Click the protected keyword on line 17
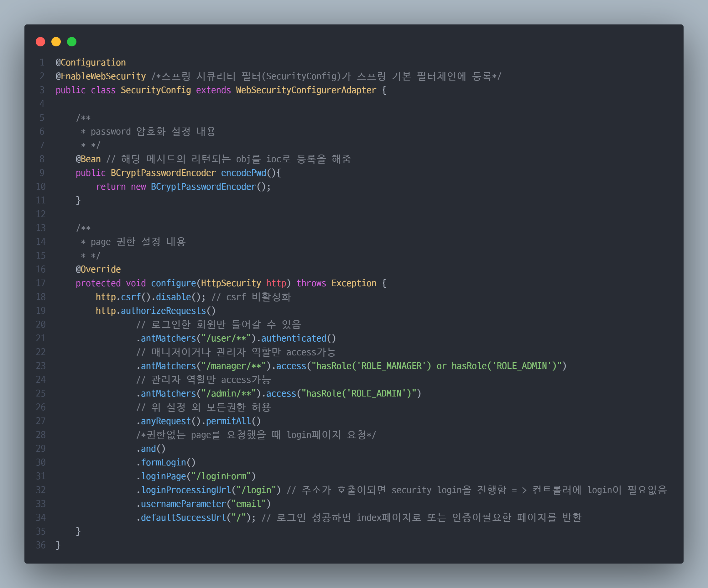 click(98, 283)
